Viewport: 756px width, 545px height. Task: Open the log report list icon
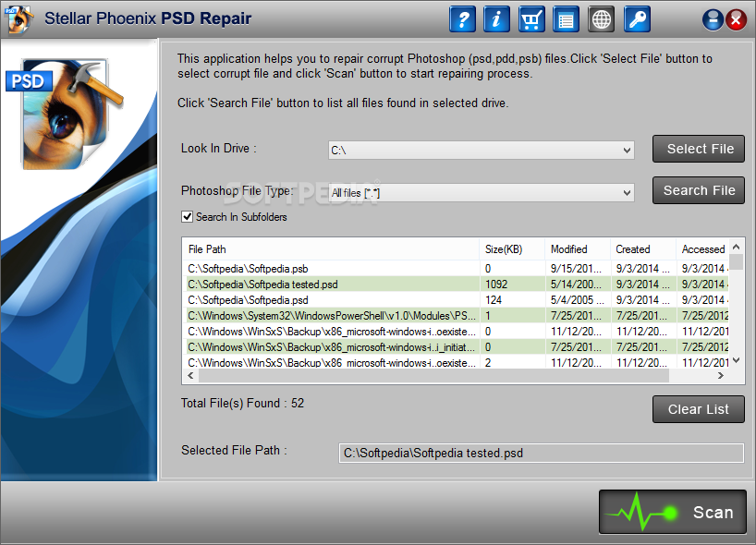tap(566, 19)
